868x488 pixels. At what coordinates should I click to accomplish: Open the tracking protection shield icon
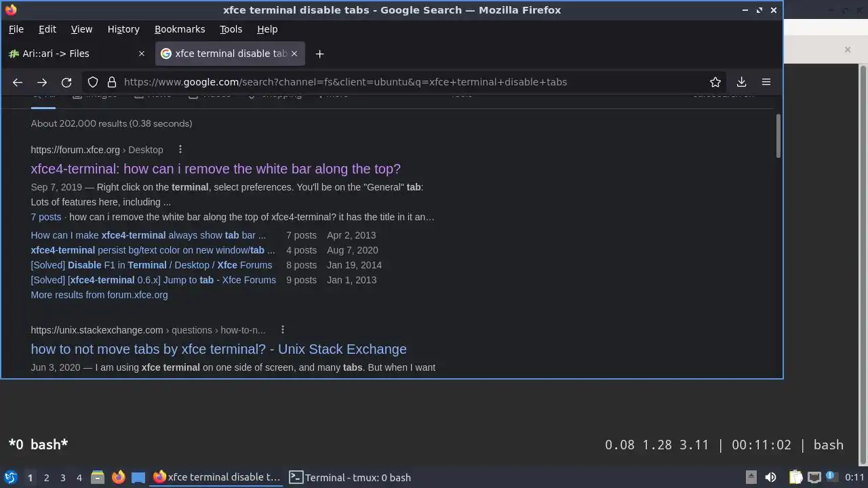click(x=93, y=82)
